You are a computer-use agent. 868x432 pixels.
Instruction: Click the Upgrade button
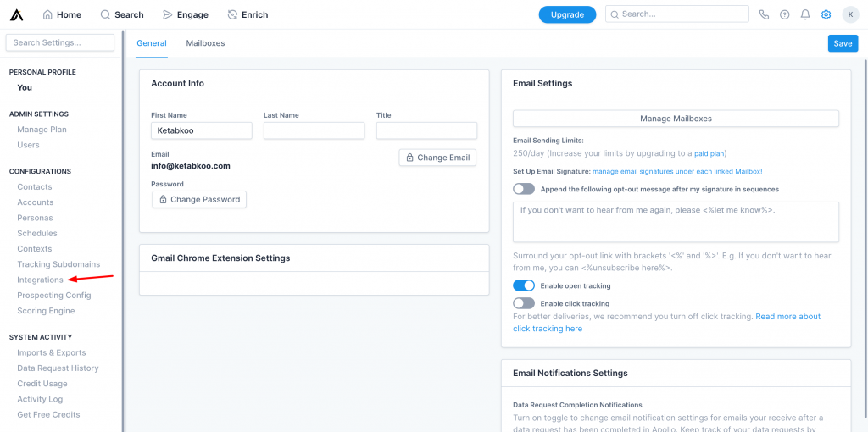click(x=567, y=14)
